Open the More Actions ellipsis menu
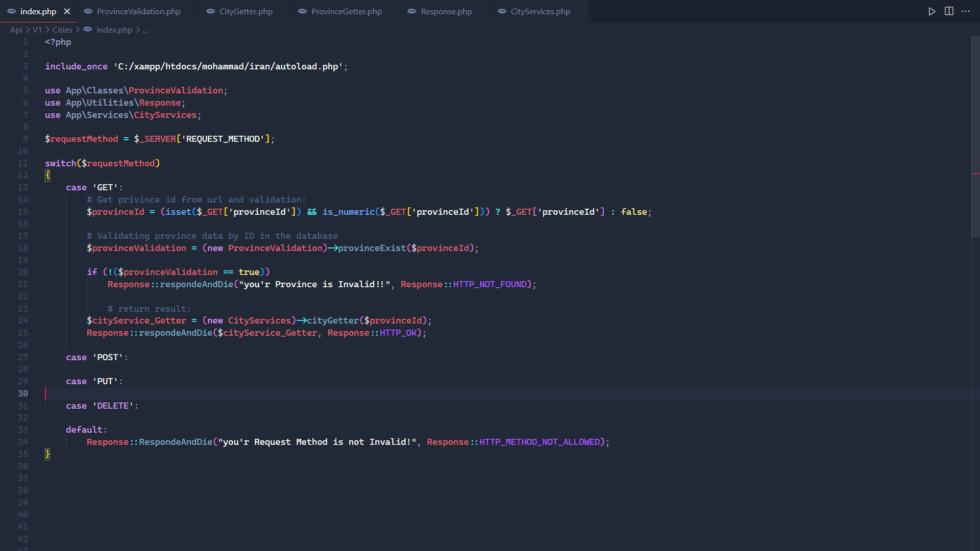Viewport: 980px width, 551px height. coord(965,11)
